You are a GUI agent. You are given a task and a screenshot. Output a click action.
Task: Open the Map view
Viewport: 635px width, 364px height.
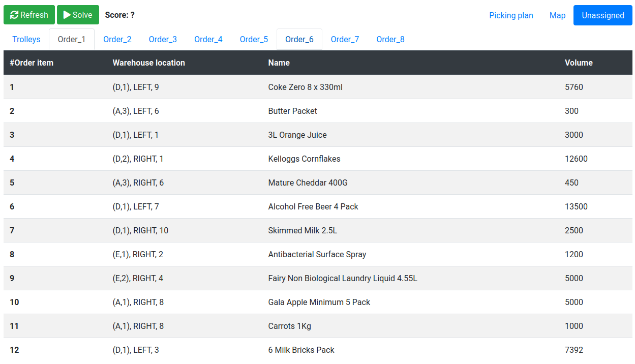click(557, 15)
